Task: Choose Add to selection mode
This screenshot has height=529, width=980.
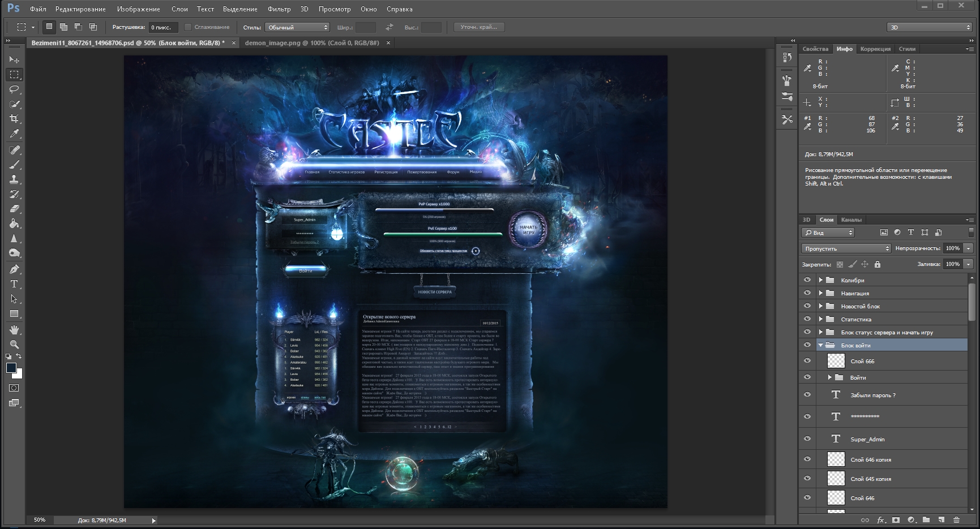Action: 64,27
